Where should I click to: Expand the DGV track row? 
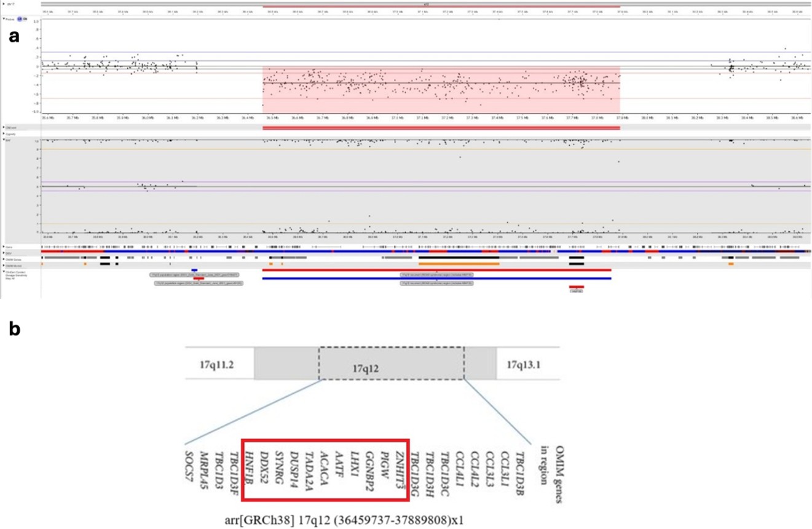click(4, 252)
